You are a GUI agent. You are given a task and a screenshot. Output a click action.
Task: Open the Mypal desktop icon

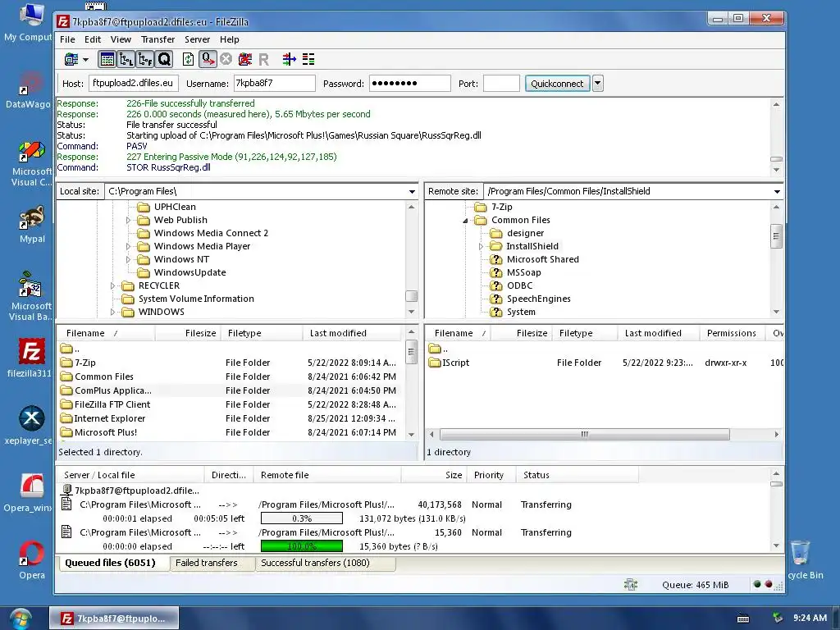(32, 225)
